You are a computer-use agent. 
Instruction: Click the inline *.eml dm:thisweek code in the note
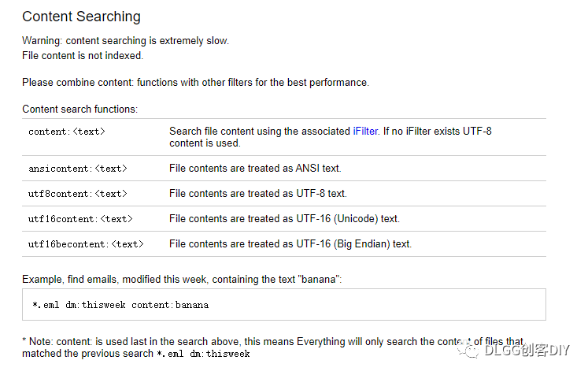point(202,355)
